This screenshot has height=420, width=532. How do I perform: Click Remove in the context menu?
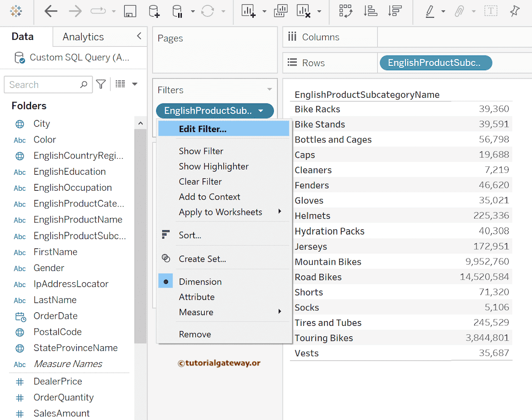click(x=195, y=334)
